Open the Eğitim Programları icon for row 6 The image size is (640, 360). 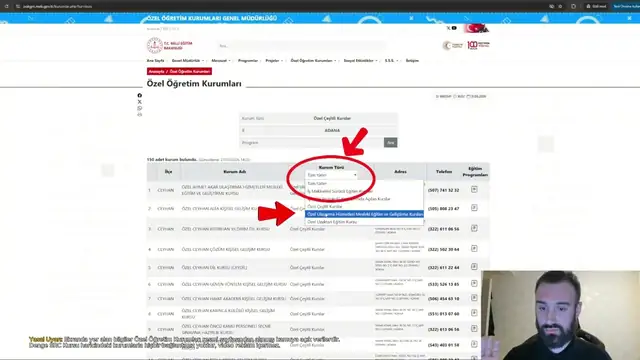pyautogui.click(x=474, y=283)
